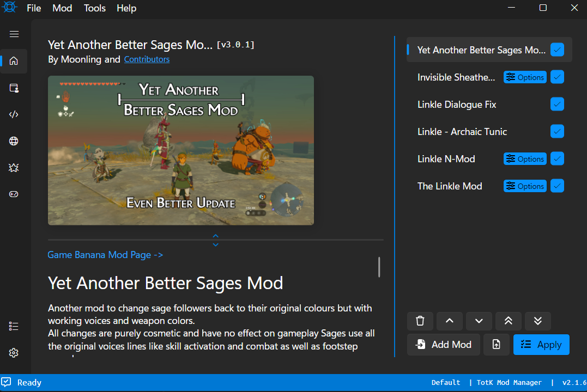Click TotK Mod Manager status text
Screen dimensions: 587x392
coord(509,382)
